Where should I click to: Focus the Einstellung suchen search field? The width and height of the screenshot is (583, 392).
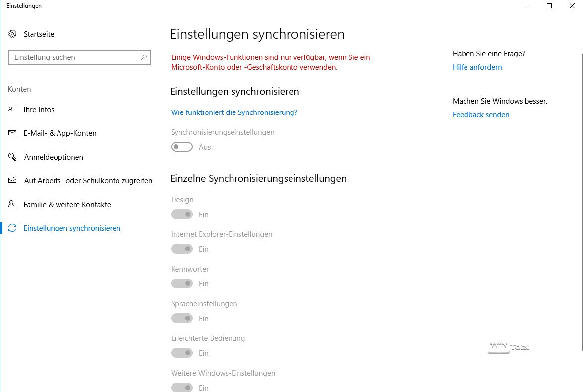click(x=74, y=57)
